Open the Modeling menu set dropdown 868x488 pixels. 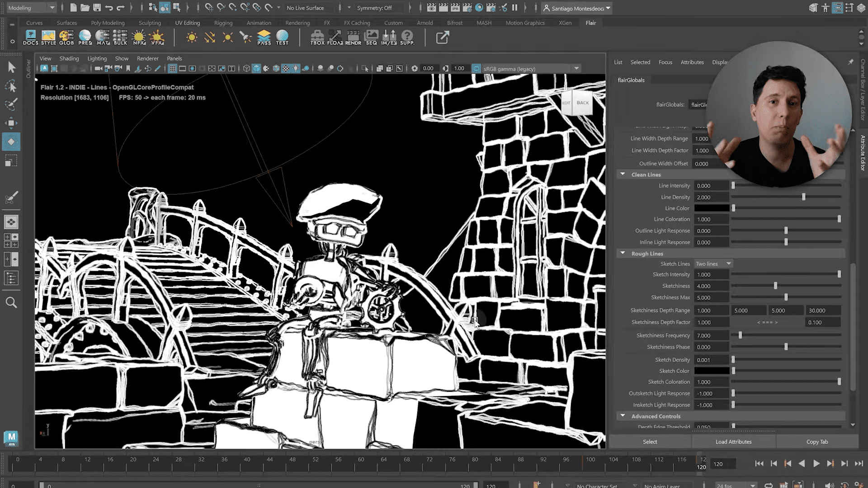pyautogui.click(x=31, y=8)
